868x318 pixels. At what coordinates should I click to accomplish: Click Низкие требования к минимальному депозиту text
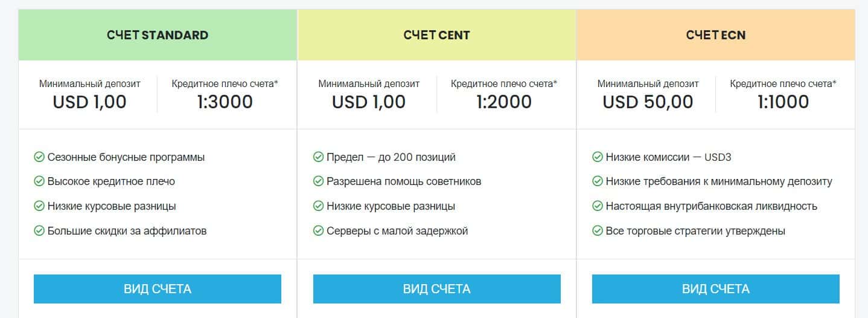pyautogui.click(x=719, y=181)
